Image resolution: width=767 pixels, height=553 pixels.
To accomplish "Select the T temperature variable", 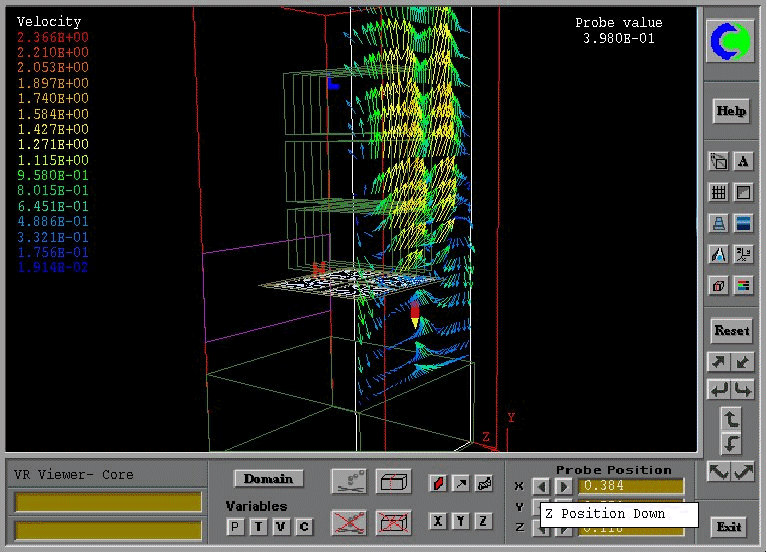I will click(258, 526).
